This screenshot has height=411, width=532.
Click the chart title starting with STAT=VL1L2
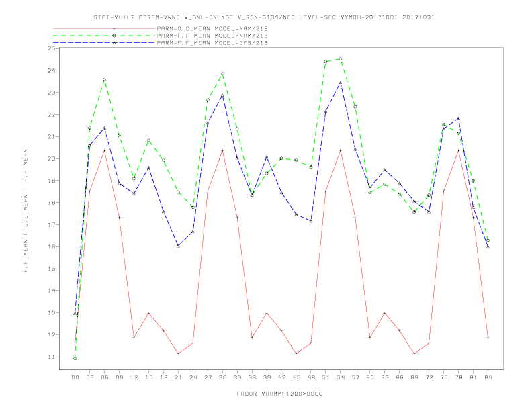click(x=264, y=17)
